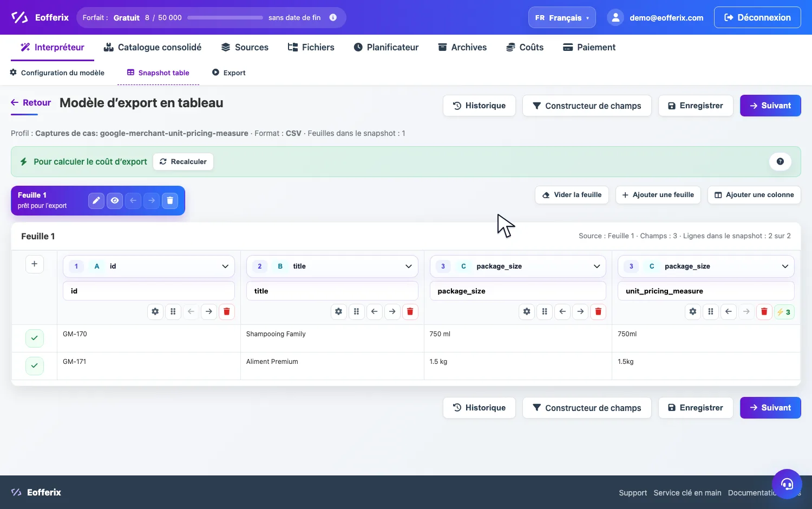Click Recalculer export cost

183,161
